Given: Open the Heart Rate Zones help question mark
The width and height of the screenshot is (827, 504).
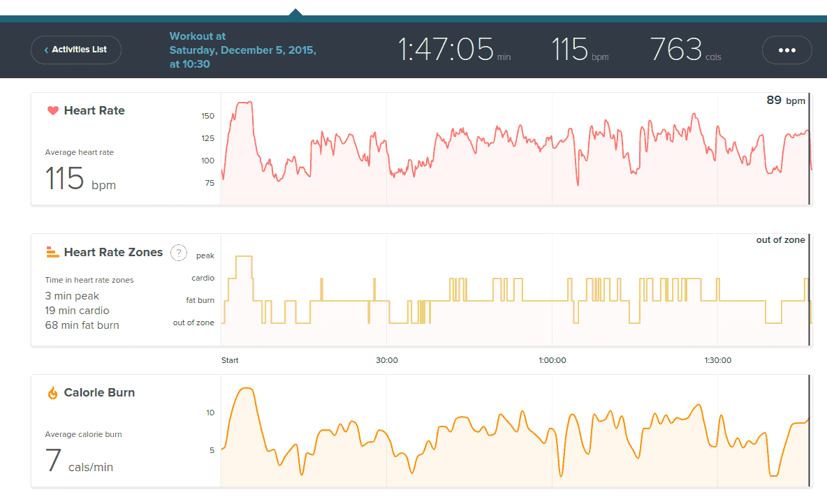Looking at the screenshot, I should tap(179, 253).
